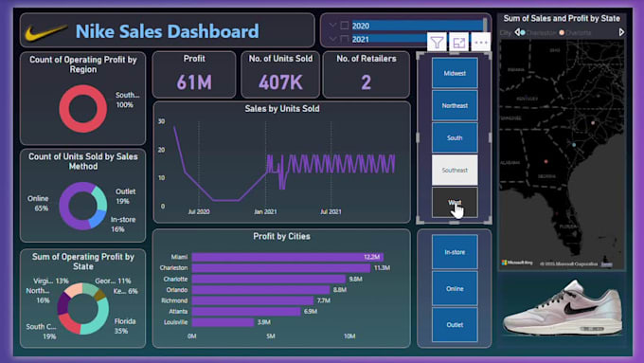Click the Microsoft Bing logo on the map
The image size is (644, 363).
coord(517,263)
